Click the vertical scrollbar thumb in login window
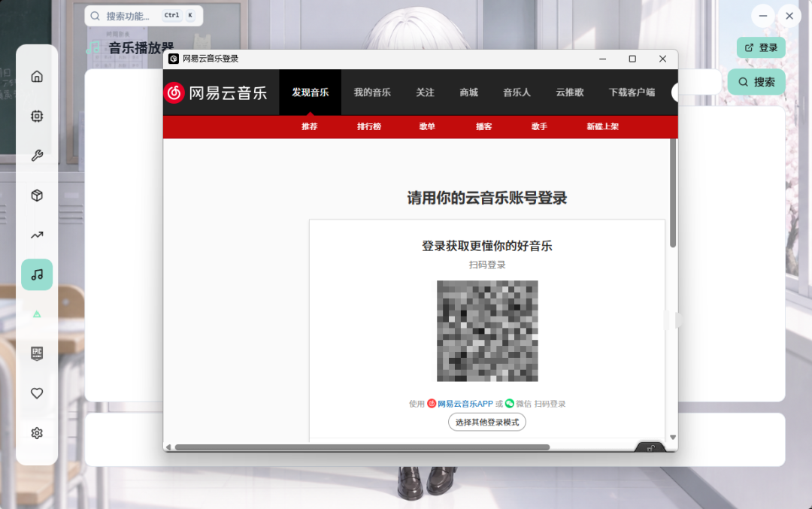The height and width of the screenshot is (509, 812). (673, 192)
